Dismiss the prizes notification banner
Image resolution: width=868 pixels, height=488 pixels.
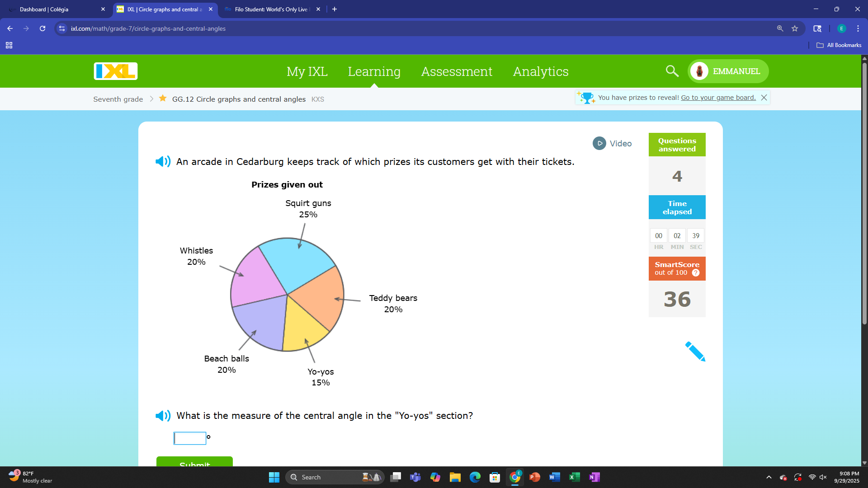[x=764, y=98]
